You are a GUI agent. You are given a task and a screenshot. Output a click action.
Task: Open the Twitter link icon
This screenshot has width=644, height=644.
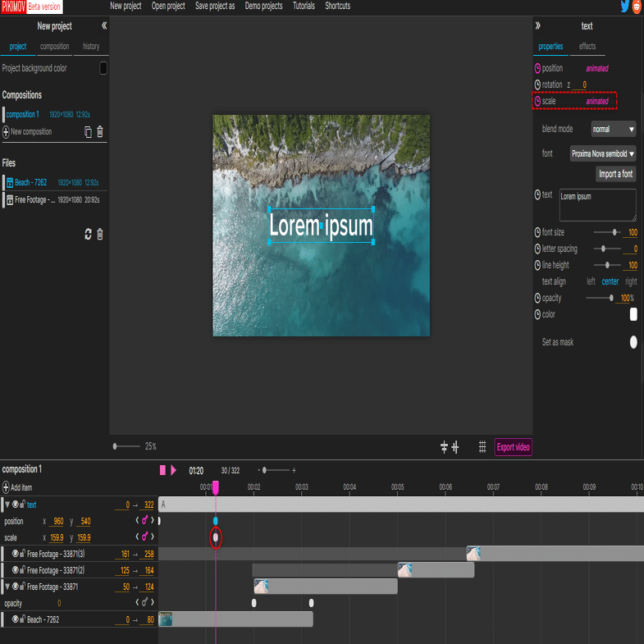pyautogui.click(x=624, y=7)
